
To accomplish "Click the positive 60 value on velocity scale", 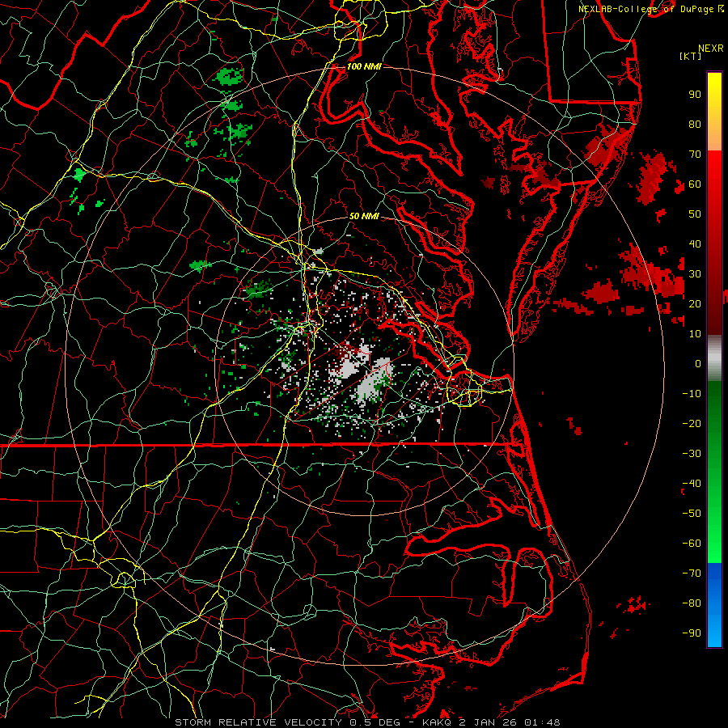I will coord(695,184).
